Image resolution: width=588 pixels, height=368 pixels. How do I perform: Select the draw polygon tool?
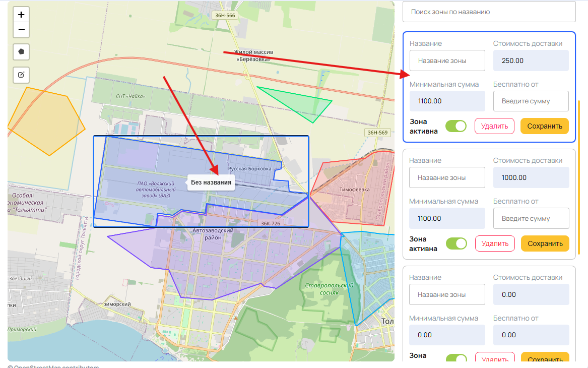(x=21, y=52)
